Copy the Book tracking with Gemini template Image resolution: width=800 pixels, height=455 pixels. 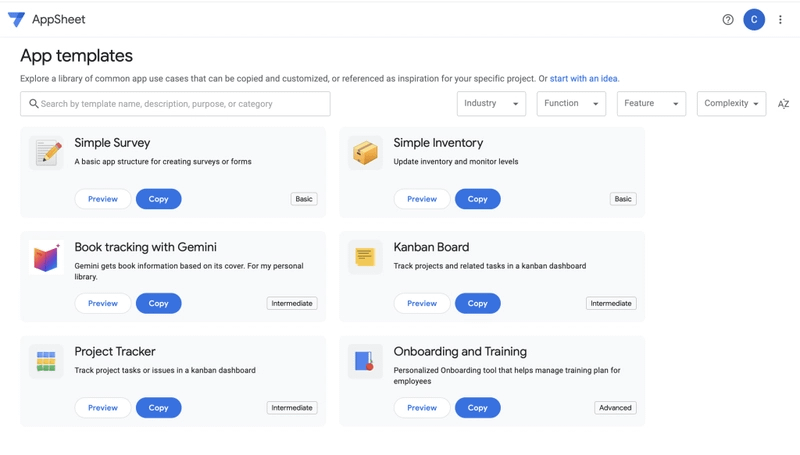pyautogui.click(x=159, y=304)
